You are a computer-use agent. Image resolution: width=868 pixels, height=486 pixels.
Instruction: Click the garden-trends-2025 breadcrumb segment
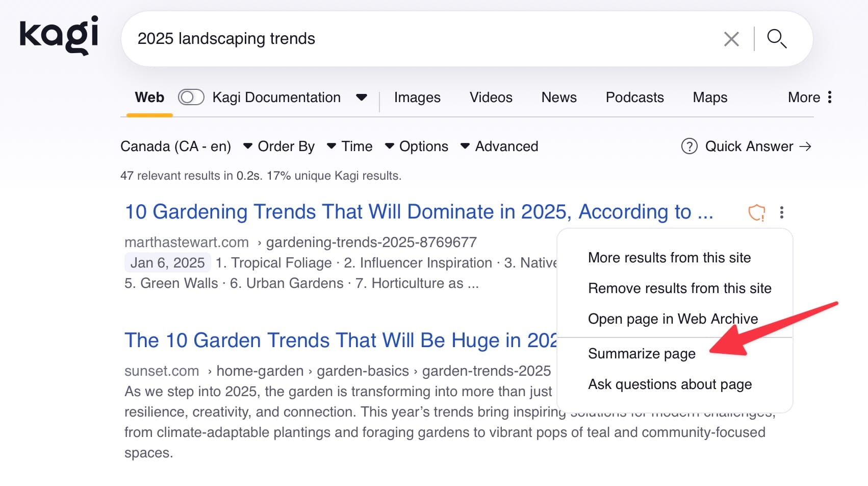pyautogui.click(x=487, y=371)
